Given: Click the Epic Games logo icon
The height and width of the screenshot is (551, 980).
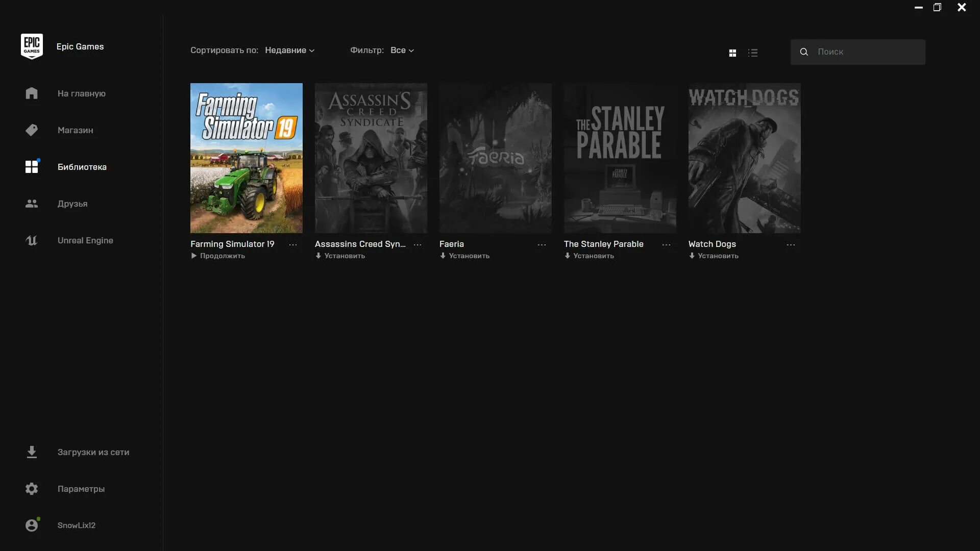Looking at the screenshot, I should [x=32, y=46].
